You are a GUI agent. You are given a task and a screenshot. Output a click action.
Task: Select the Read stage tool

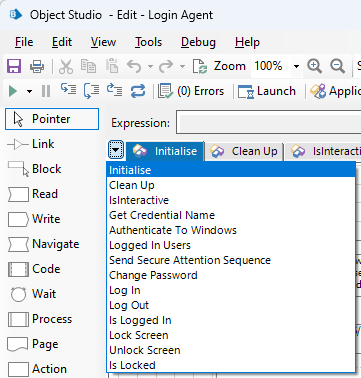[x=33, y=194]
